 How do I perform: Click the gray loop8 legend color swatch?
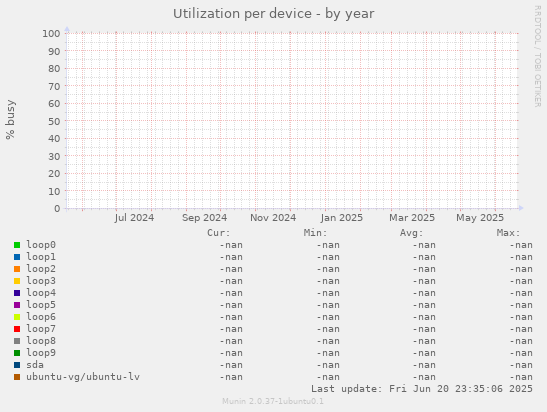pos(17,341)
